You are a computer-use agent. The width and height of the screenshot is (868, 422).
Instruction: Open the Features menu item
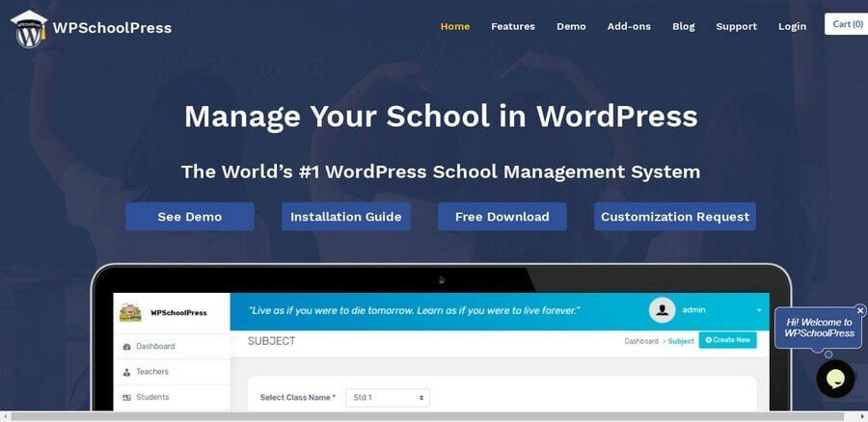pos(513,27)
